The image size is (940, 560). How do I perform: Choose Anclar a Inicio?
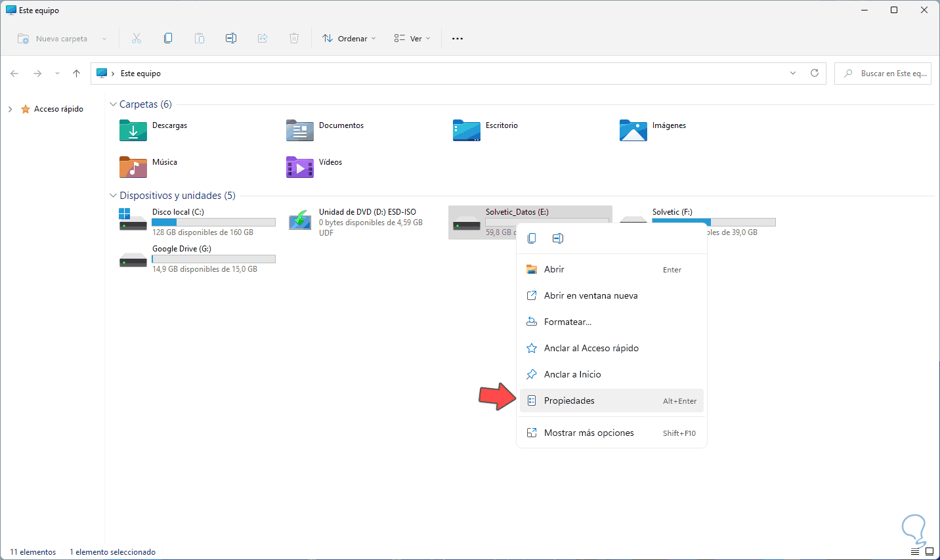612,374
